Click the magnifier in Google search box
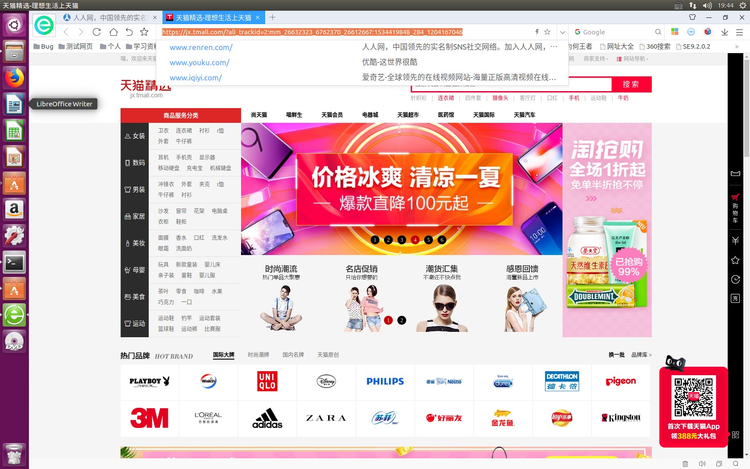The width and height of the screenshot is (750, 469). pos(658,32)
